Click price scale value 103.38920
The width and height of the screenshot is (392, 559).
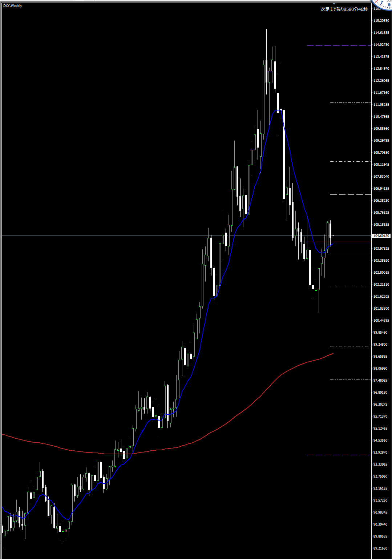pos(381,261)
